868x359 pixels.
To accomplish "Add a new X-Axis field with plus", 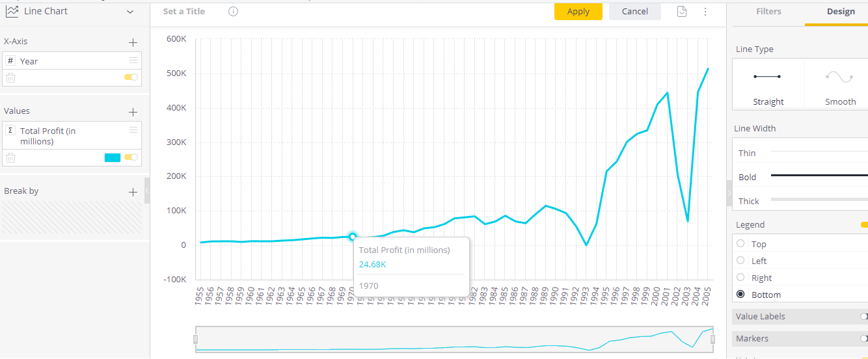I will (x=133, y=42).
